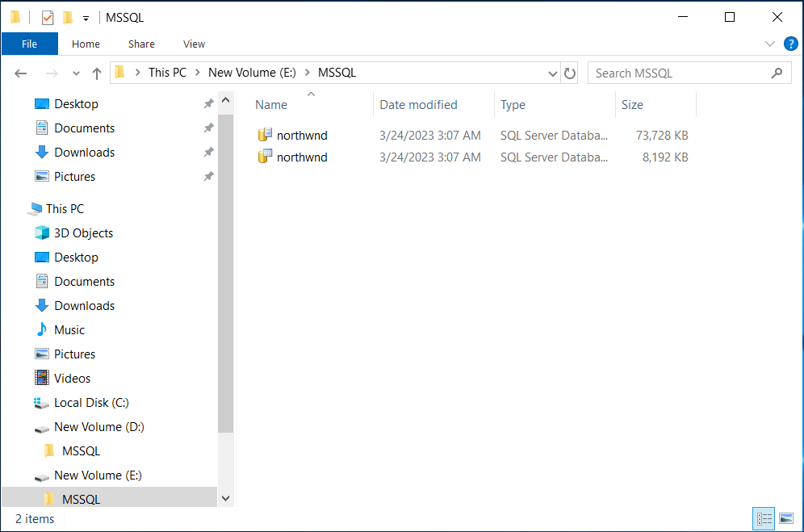Open the File menu
The height and width of the screenshot is (532, 804).
coord(29,44)
